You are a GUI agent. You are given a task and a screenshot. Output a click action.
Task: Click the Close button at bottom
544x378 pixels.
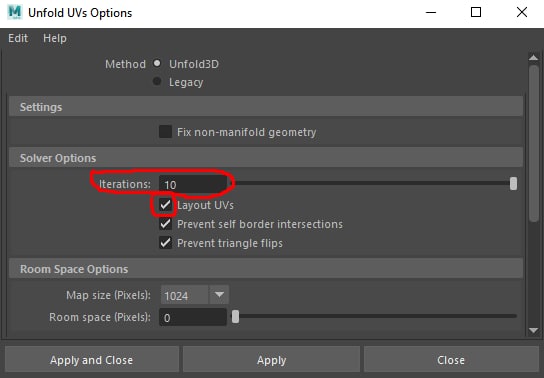[451, 360]
